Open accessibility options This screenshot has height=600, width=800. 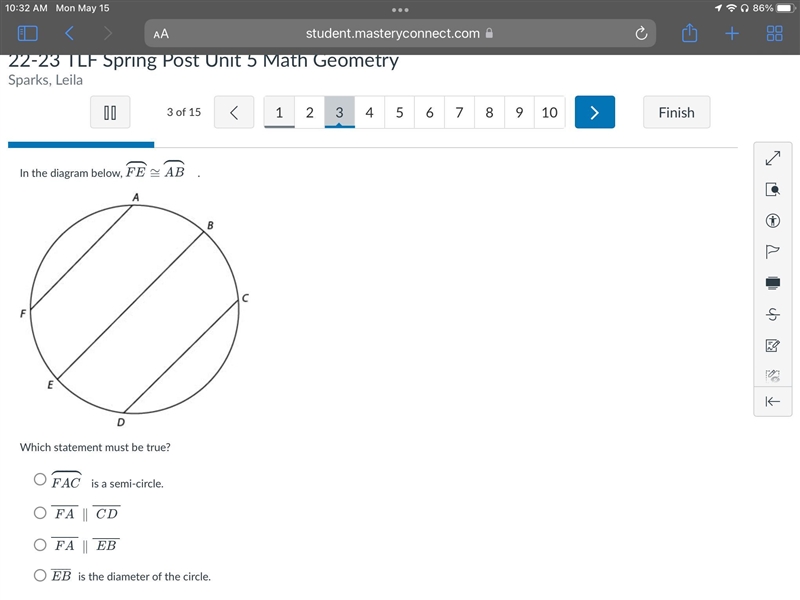[x=773, y=221]
